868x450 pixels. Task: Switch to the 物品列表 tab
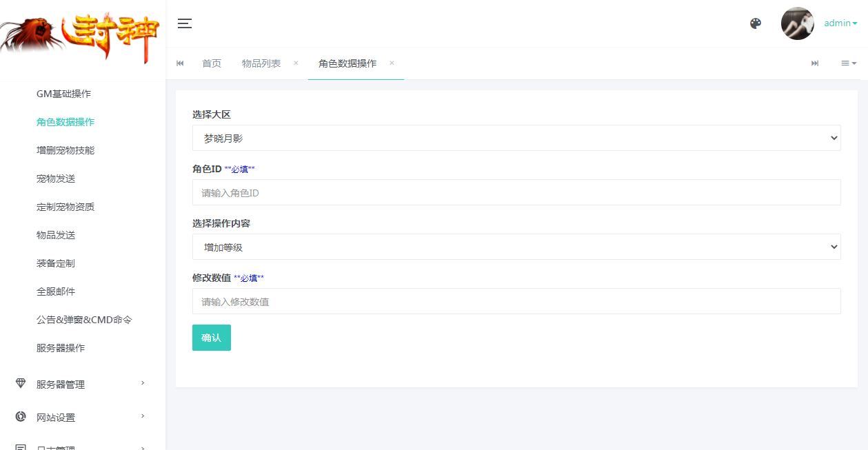(x=262, y=63)
